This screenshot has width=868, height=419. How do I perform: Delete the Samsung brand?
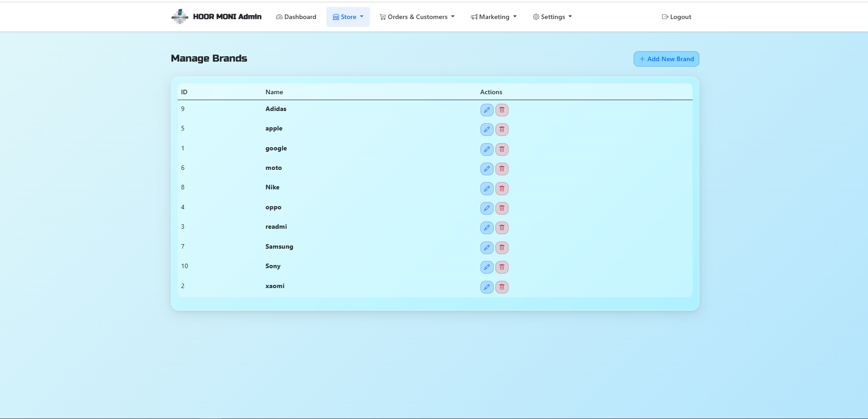point(502,248)
